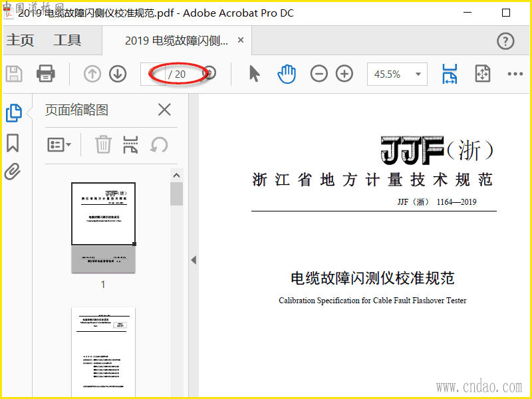Click the text JJF（浙） 1164—2019

coord(437,202)
